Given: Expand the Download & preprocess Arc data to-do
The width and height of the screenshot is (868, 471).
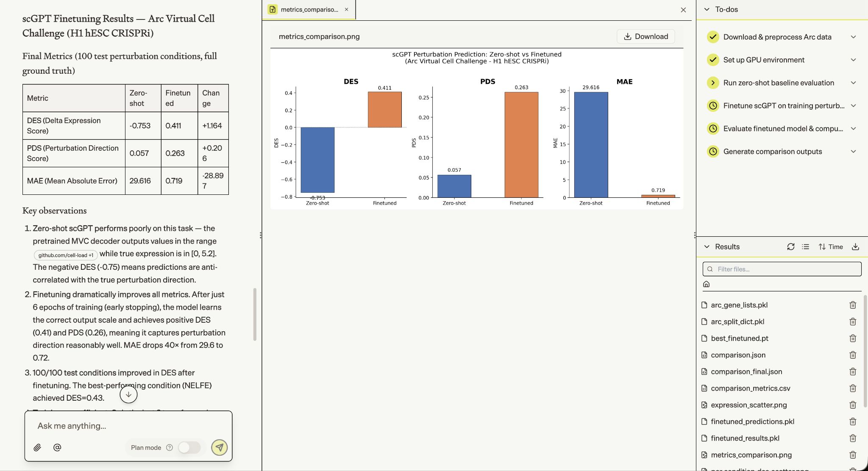Looking at the screenshot, I should [x=853, y=37].
